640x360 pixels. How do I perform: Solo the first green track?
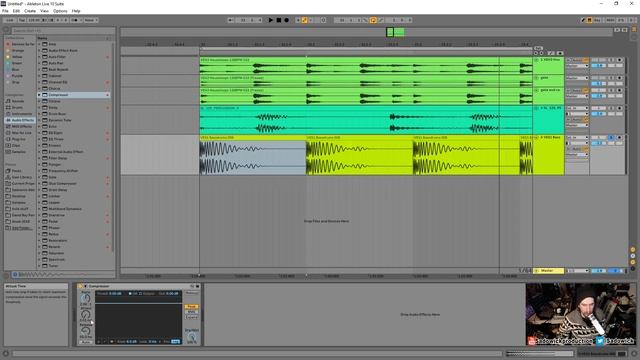click(x=611, y=60)
